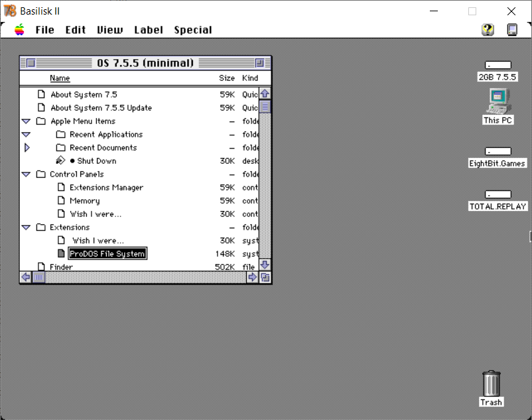Sort the list by Name column
The width and height of the screenshot is (532, 420).
pos(60,78)
